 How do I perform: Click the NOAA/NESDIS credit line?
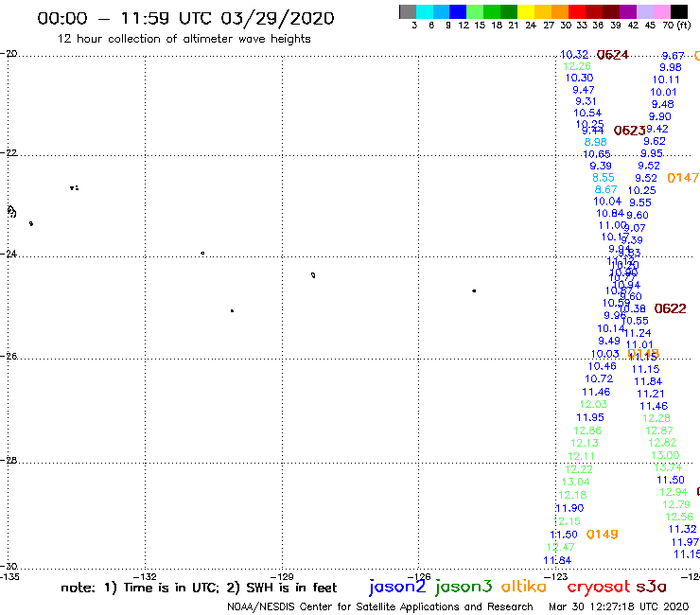click(380, 607)
